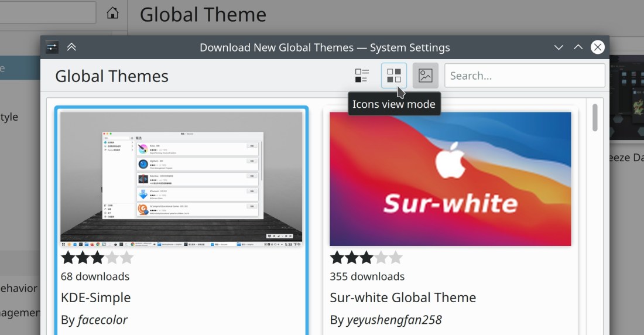Select the Sur-white Global Theme title
This screenshot has height=335, width=644.
click(x=403, y=298)
